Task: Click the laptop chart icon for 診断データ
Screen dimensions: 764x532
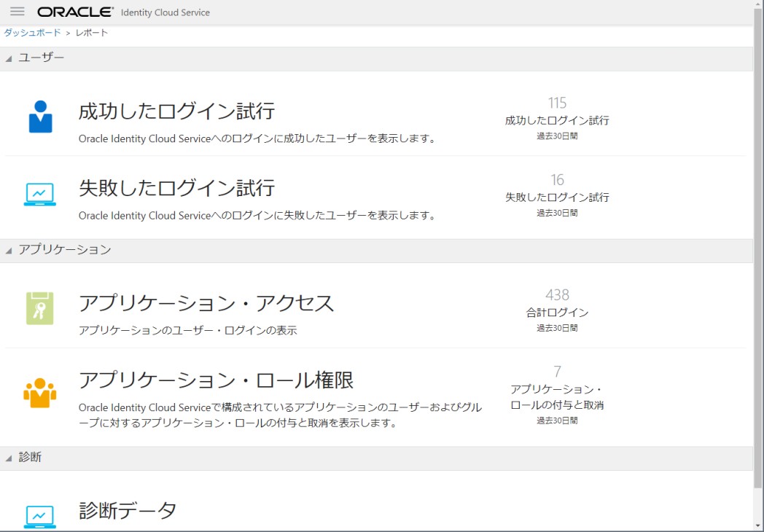Action: pyautogui.click(x=40, y=517)
